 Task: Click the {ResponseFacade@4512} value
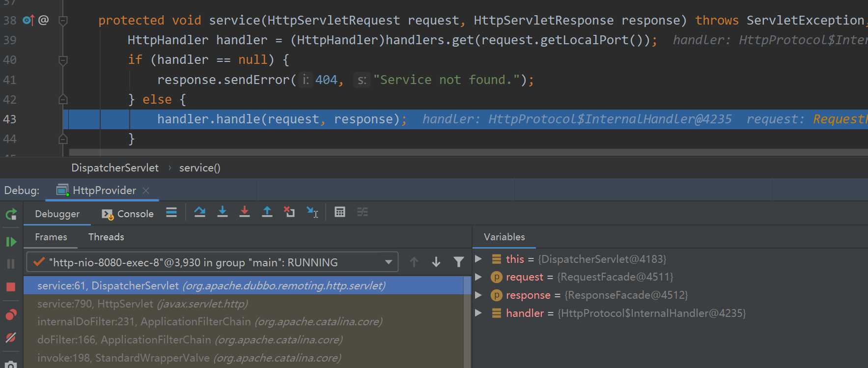[626, 295]
